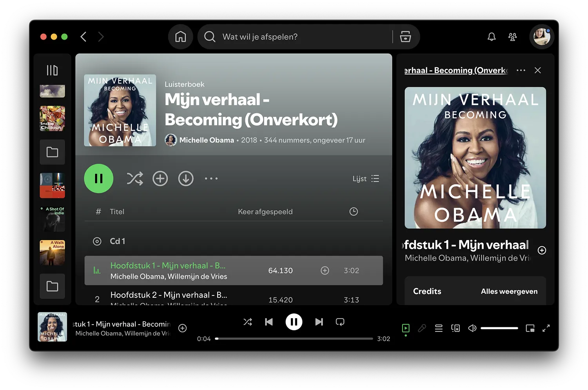Click the side panel artist names
This screenshot has height=390, width=588.
(x=468, y=258)
